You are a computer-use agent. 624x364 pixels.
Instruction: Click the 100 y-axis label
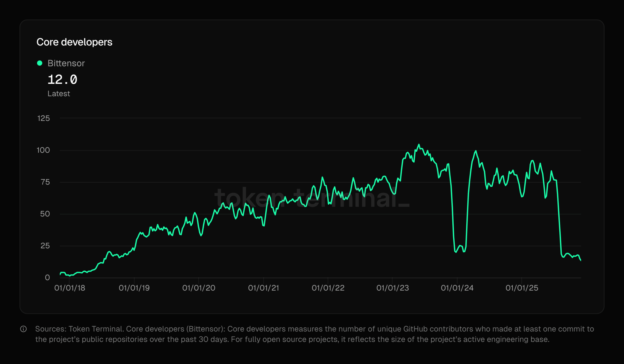[43, 150]
